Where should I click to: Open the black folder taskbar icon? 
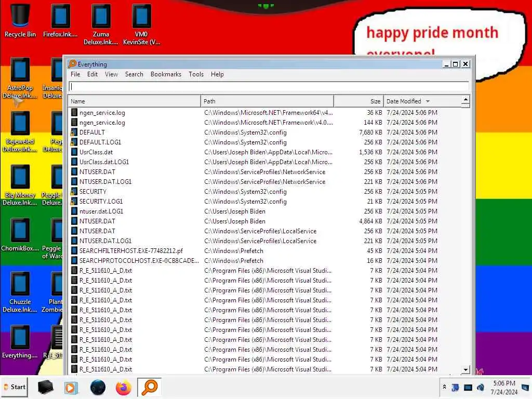click(45, 387)
